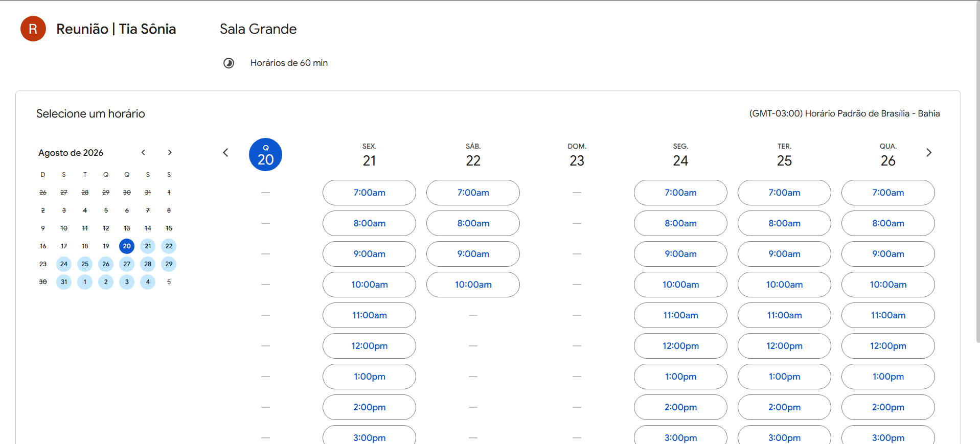Select August 31 in mini calendar

pos(64,282)
